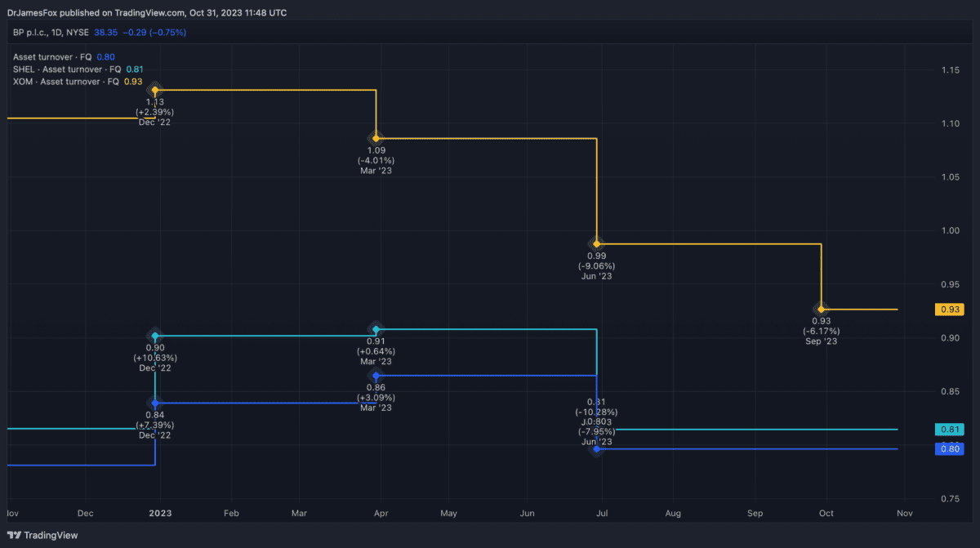Viewport: 980px width, 548px height.
Task: Select XOM Mar '23 diamond marker at 1.09
Action: [376, 138]
